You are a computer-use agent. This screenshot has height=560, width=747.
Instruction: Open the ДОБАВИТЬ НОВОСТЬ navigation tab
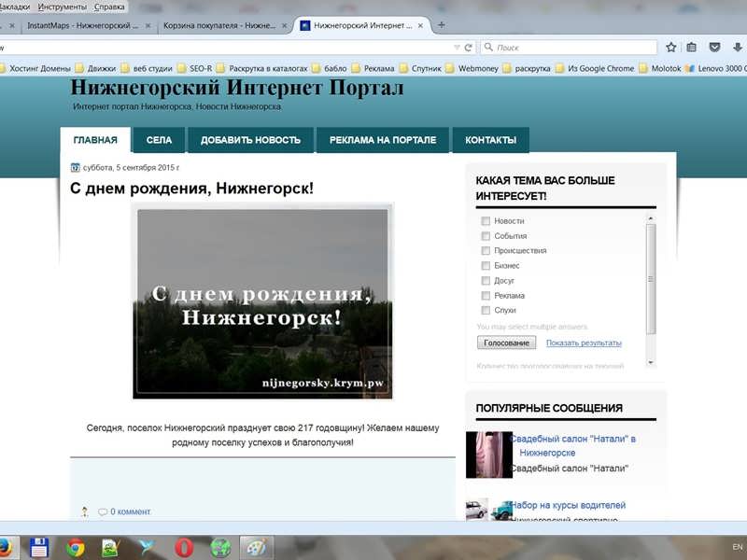pos(250,140)
